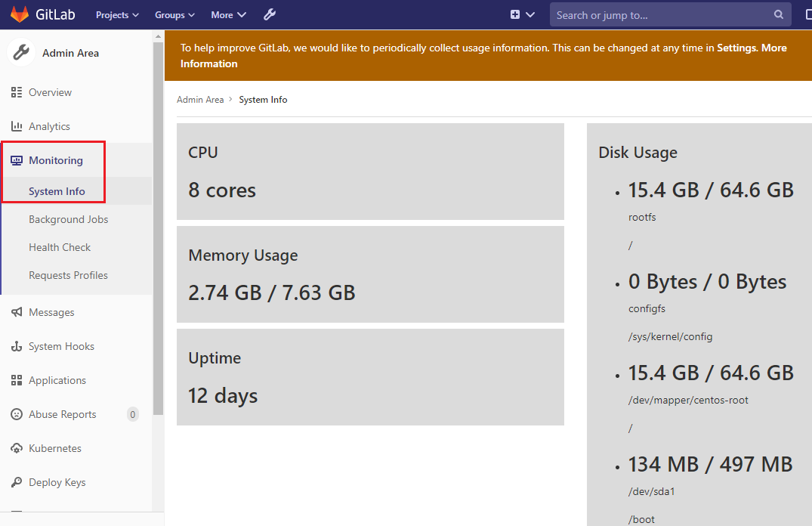Click the Settings link in the banner
This screenshot has width=812, height=526.
(736, 48)
